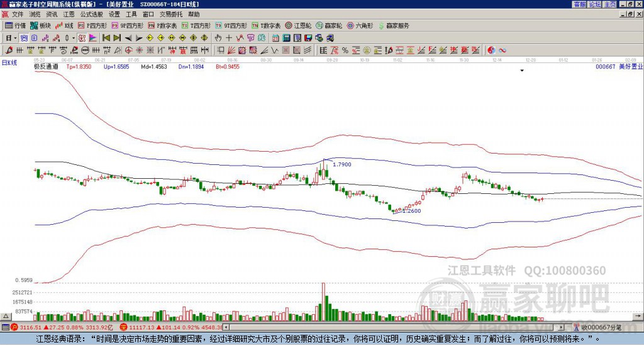Open the 9T四方形 tool
The height and width of the screenshot is (345, 644).
(x=231, y=25)
